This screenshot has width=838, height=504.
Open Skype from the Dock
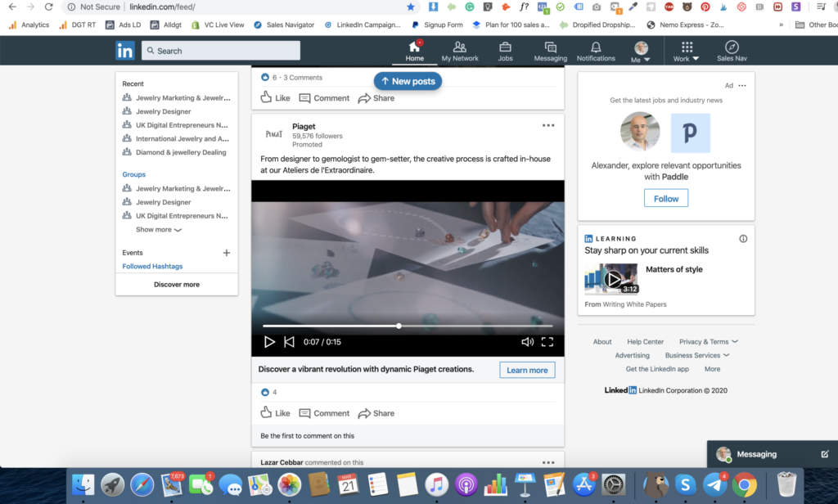click(x=685, y=484)
